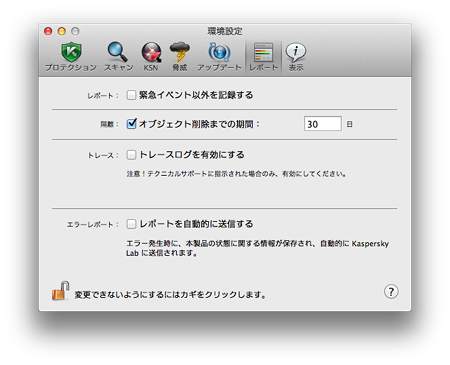This screenshot has width=450, height=365.
Task: Click the window title 環境設定
Action: 225,31
